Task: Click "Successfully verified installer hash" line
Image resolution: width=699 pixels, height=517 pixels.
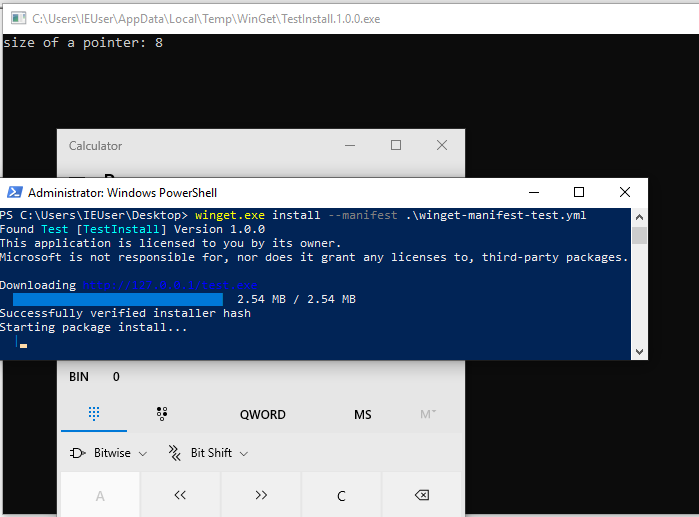Action: 125,313
